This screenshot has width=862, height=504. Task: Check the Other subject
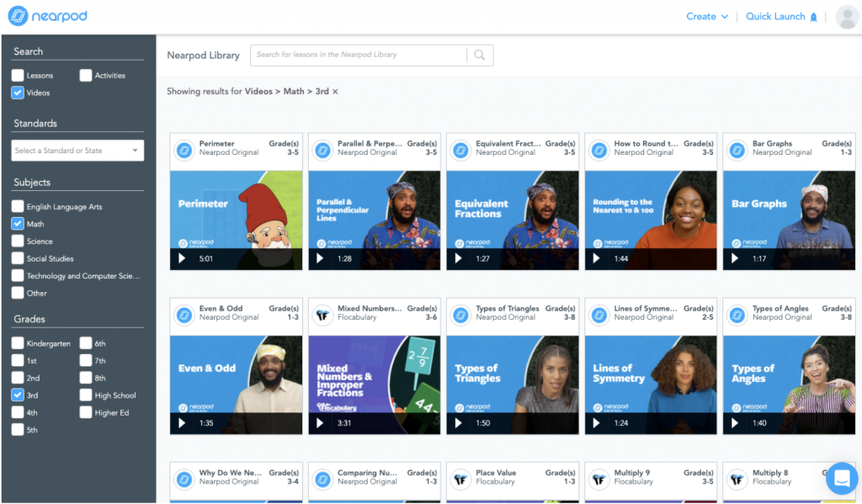[18, 293]
